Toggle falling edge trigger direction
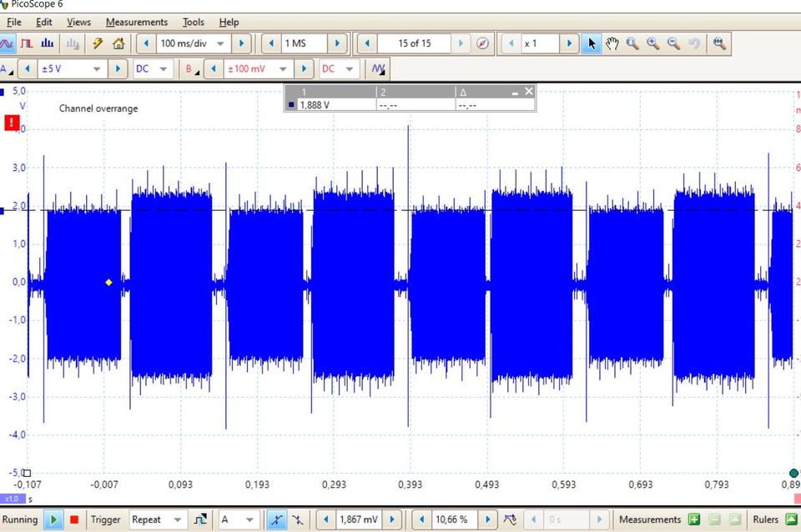 pyautogui.click(x=296, y=519)
